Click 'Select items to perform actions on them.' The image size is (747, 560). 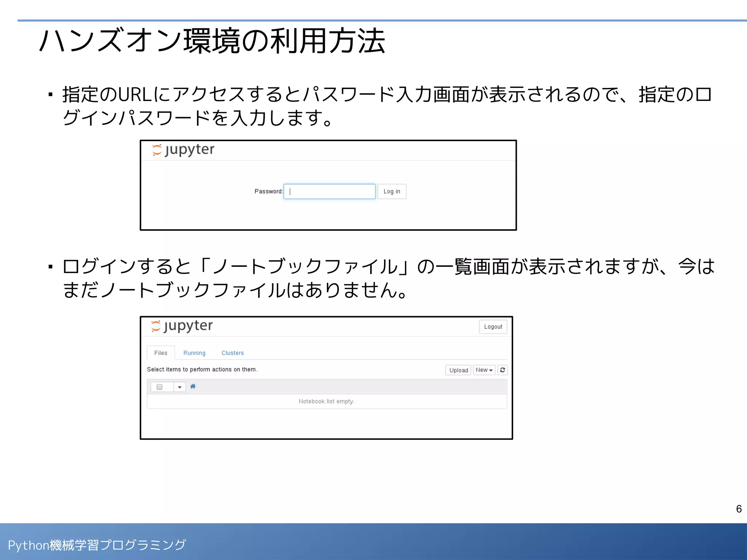click(202, 369)
